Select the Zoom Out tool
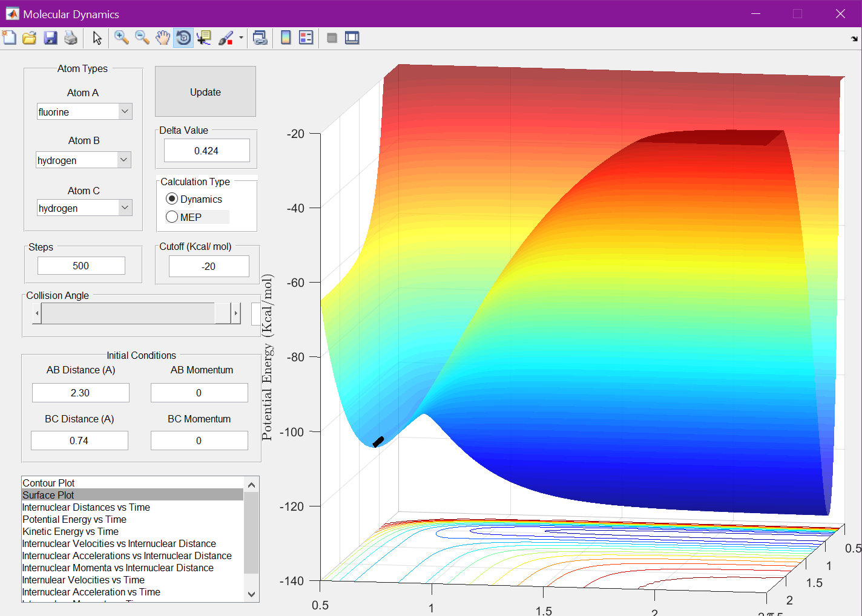The width and height of the screenshot is (862, 616). pyautogui.click(x=142, y=38)
